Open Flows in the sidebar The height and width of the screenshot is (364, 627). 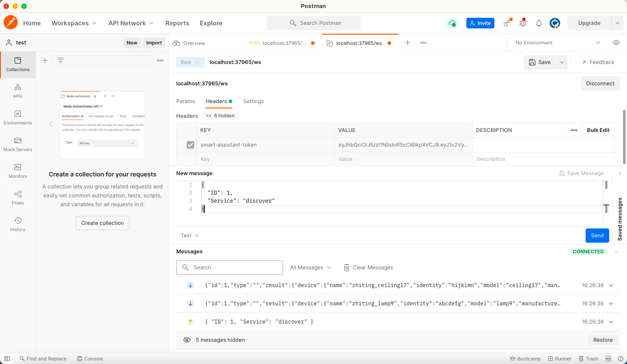(x=18, y=198)
